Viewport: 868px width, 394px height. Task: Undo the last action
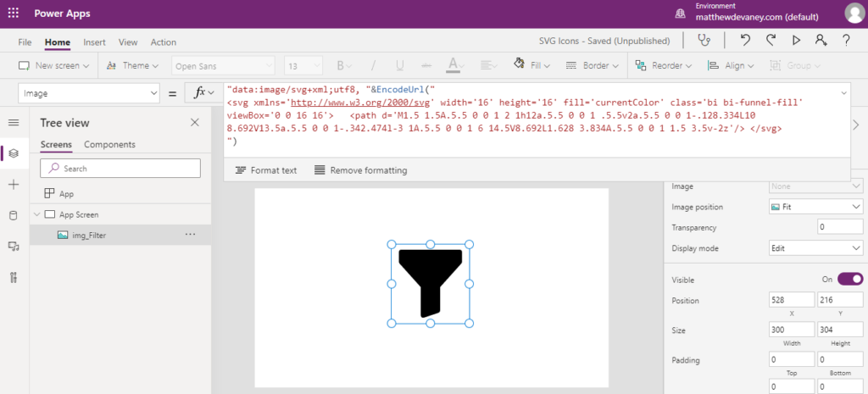(746, 41)
